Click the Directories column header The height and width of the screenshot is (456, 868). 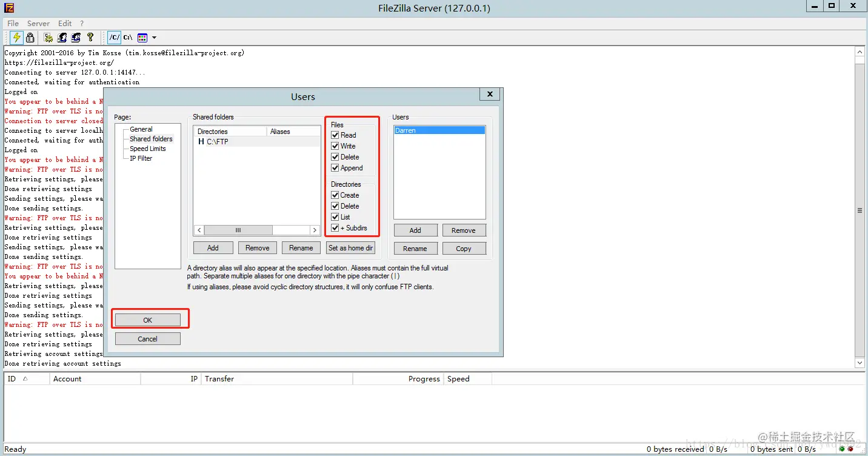230,132
